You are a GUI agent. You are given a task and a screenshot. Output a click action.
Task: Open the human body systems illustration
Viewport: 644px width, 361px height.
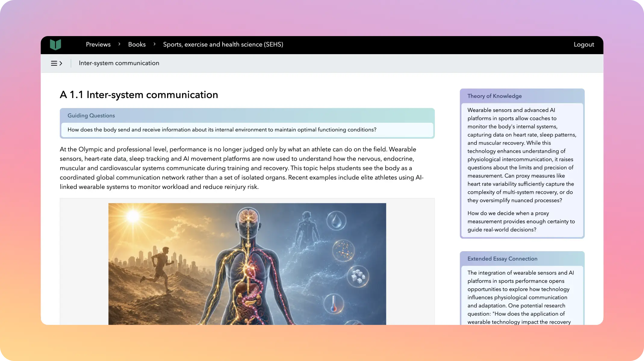tap(247, 264)
